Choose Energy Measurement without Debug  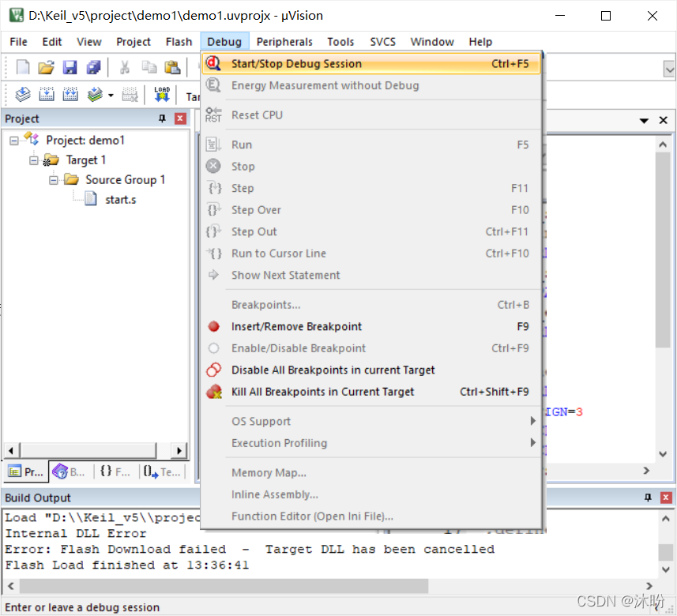[370, 85]
